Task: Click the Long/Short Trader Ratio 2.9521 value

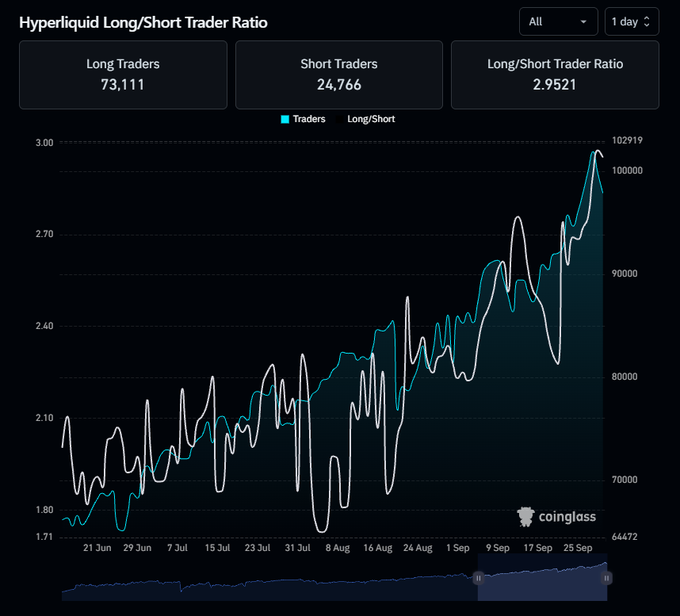Action: point(555,85)
